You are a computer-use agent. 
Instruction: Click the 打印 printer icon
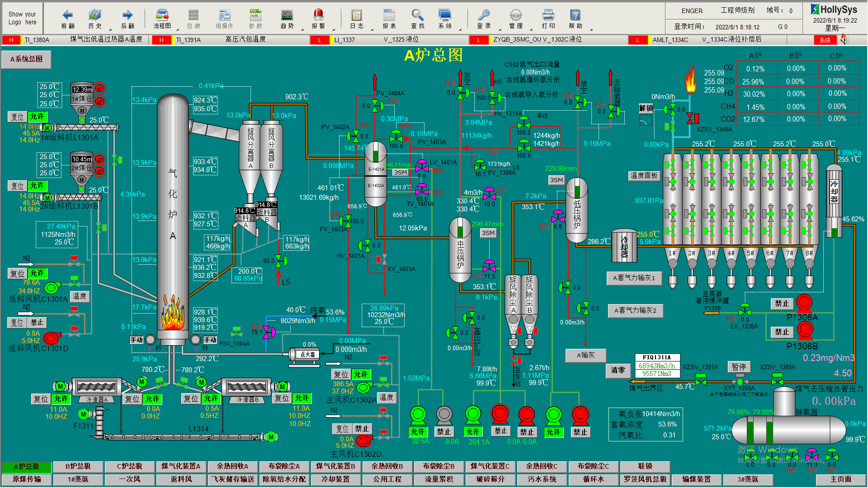pos(548,15)
